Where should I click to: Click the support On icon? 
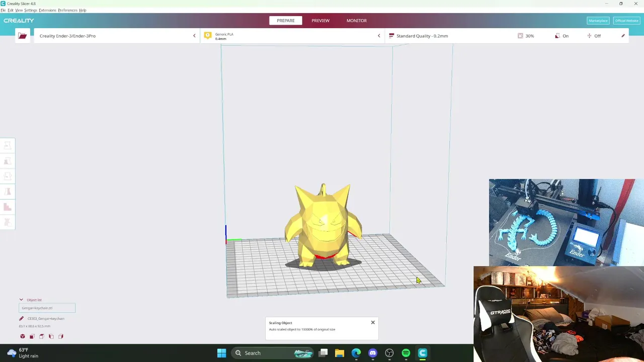coord(557,36)
